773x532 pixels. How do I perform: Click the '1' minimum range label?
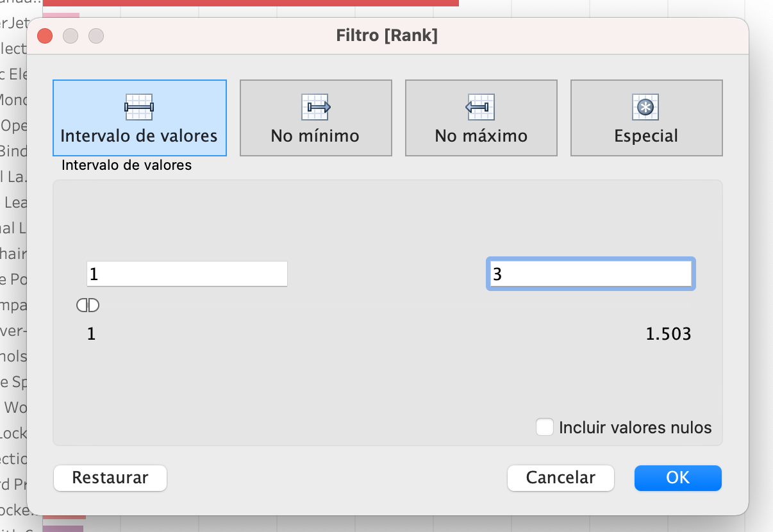(91, 333)
